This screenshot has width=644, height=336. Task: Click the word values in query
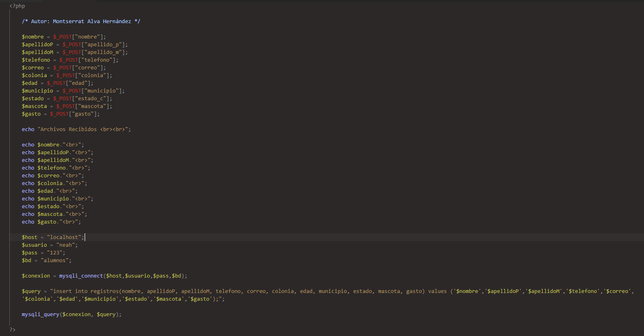click(x=437, y=291)
